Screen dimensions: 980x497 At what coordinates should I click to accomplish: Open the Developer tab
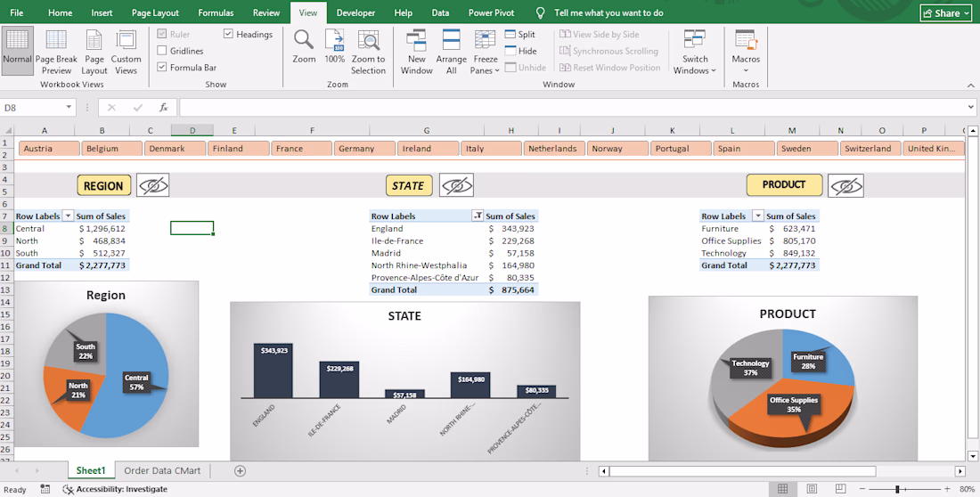pos(355,12)
